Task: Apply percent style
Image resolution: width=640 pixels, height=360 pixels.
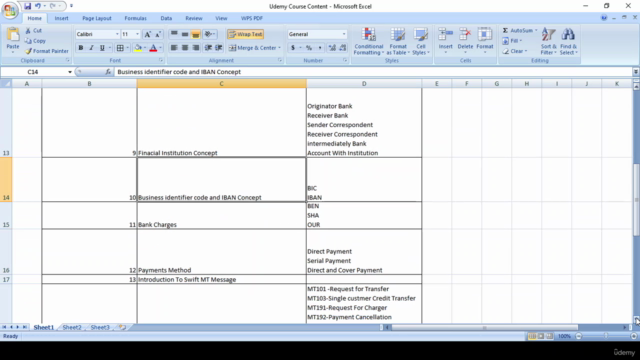Action: (309, 48)
